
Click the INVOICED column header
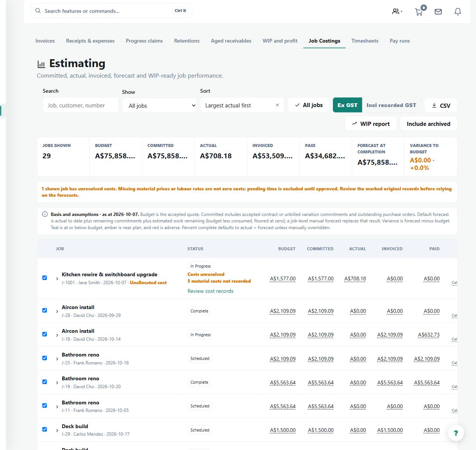(392, 249)
